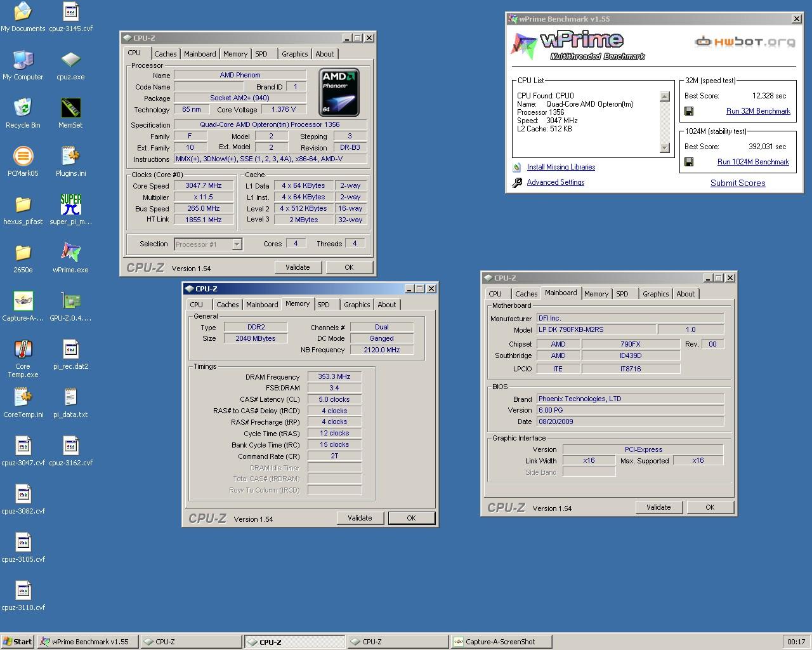The image size is (812, 650).
Task: Click BIOS date 08/20/2009 field
Action: (630, 421)
